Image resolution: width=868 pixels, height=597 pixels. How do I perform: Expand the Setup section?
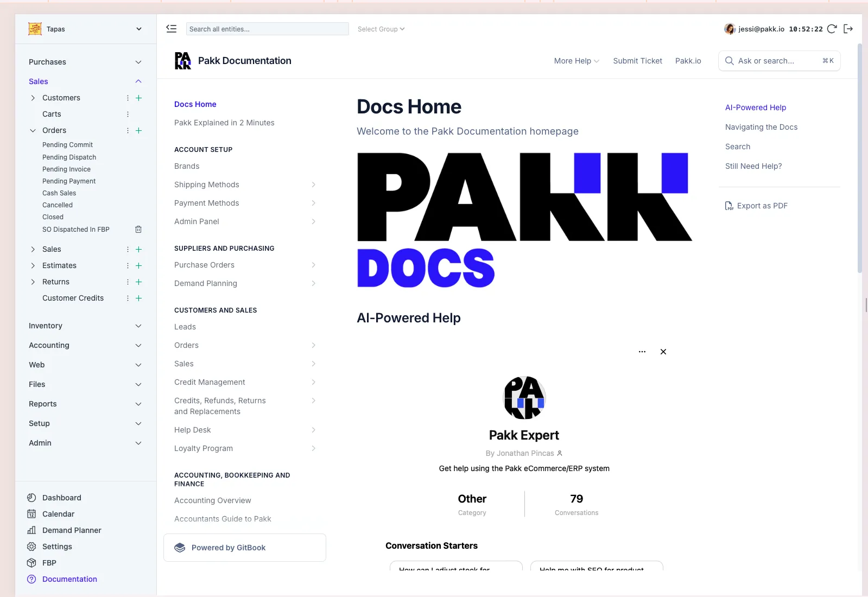coord(85,423)
